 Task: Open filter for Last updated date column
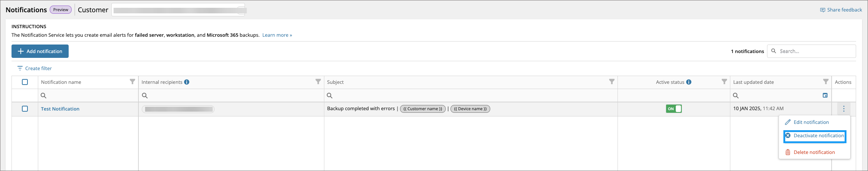[x=826, y=82]
